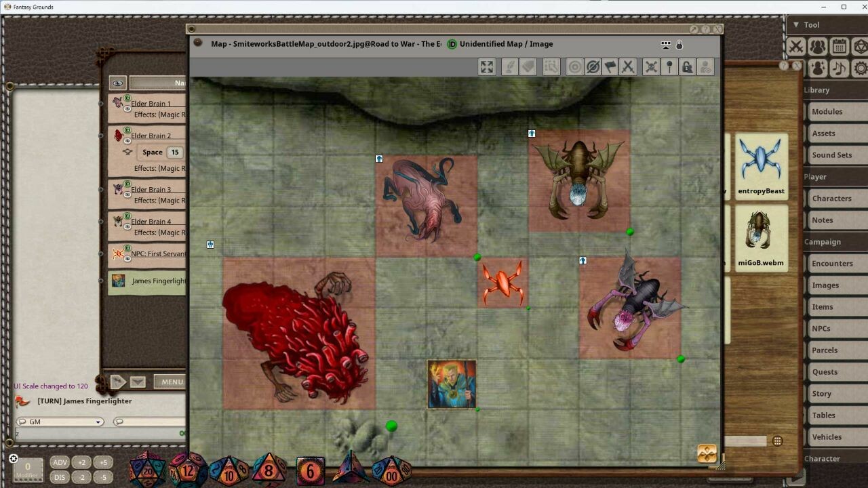Open the Combat Tracker crossed-swords tool
Screen dimensions: 868x488
[x=797, y=47]
